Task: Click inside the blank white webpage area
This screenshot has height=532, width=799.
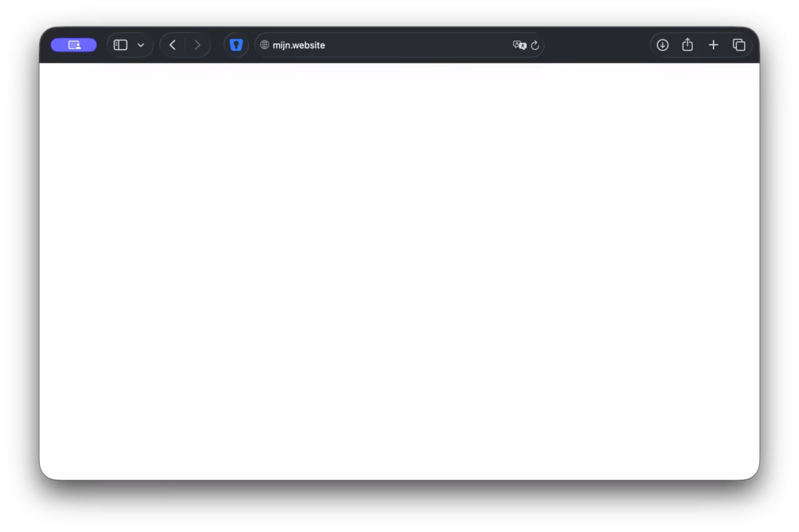Action: tap(399, 271)
